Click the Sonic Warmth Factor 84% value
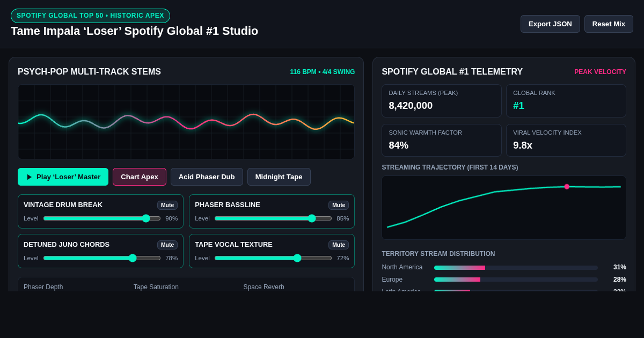This screenshot has height=338, width=644. coord(399,145)
